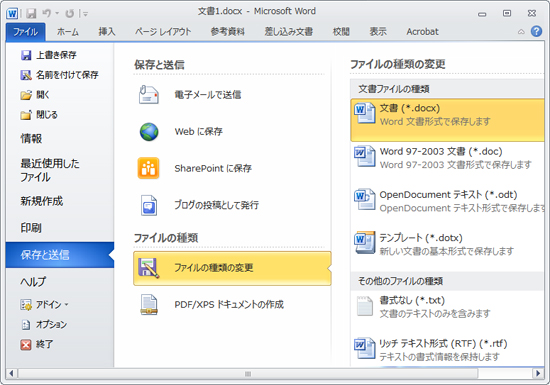Image resolution: width=550 pixels, height=385 pixels.
Task: Click the テンプレート (*.dotx) icon
Action: [365, 243]
